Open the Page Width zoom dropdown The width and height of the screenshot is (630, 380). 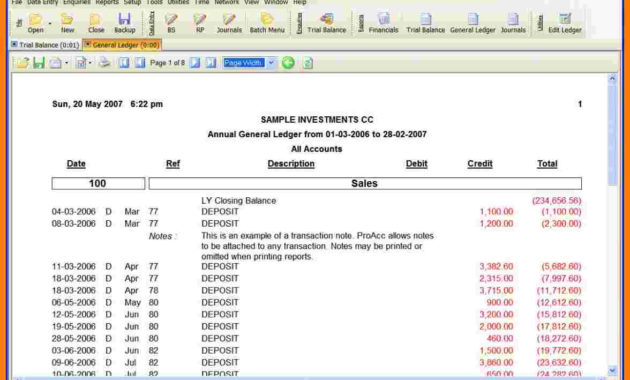pos(272,63)
